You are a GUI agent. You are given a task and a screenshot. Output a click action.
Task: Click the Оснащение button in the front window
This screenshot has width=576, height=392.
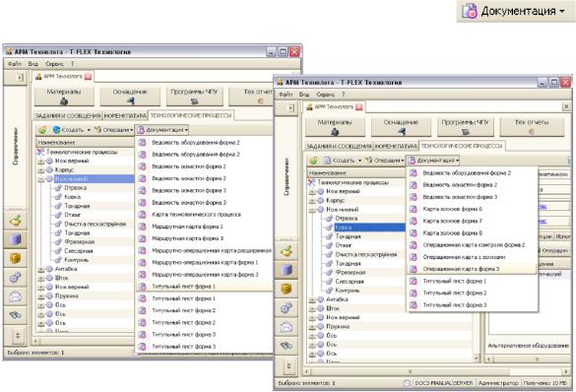pos(401,127)
